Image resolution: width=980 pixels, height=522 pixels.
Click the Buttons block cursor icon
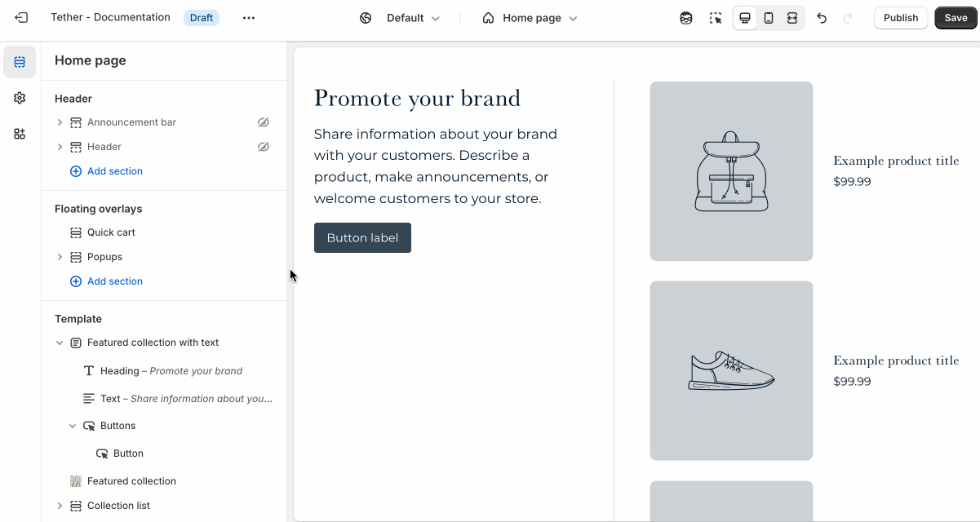[x=89, y=426]
